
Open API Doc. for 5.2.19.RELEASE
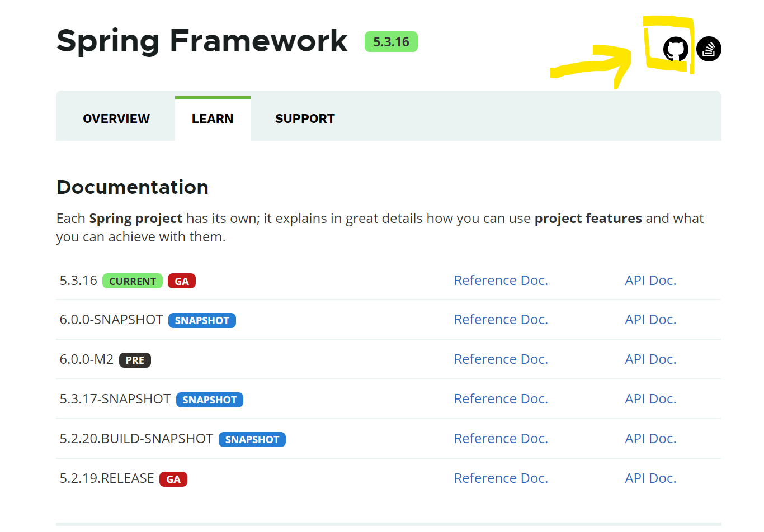coord(650,478)
